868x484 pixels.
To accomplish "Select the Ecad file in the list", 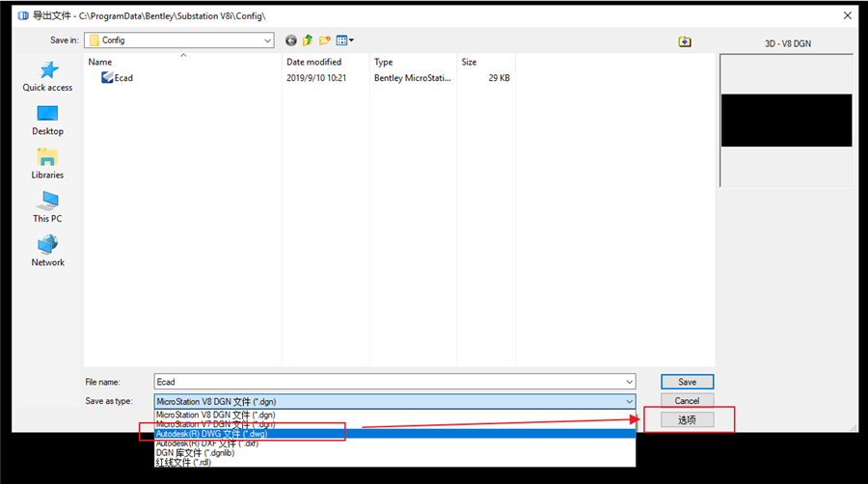I will 118,78.
